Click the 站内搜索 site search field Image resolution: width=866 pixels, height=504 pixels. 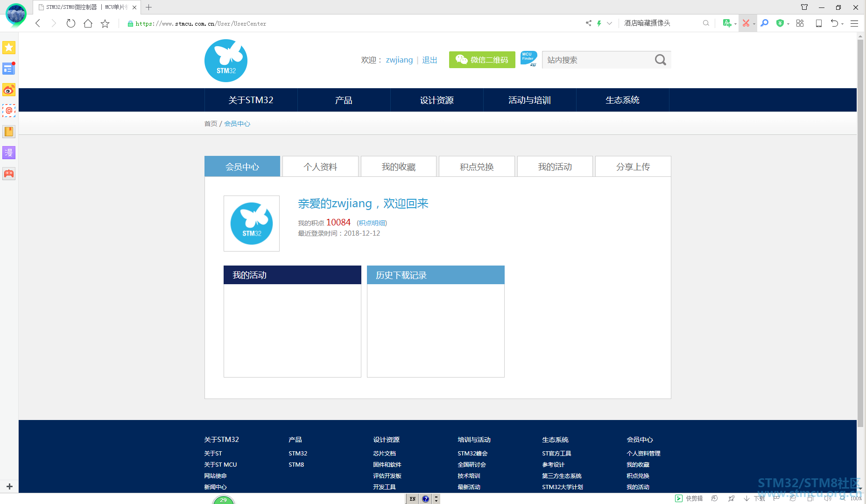click(x=598, y=60)
